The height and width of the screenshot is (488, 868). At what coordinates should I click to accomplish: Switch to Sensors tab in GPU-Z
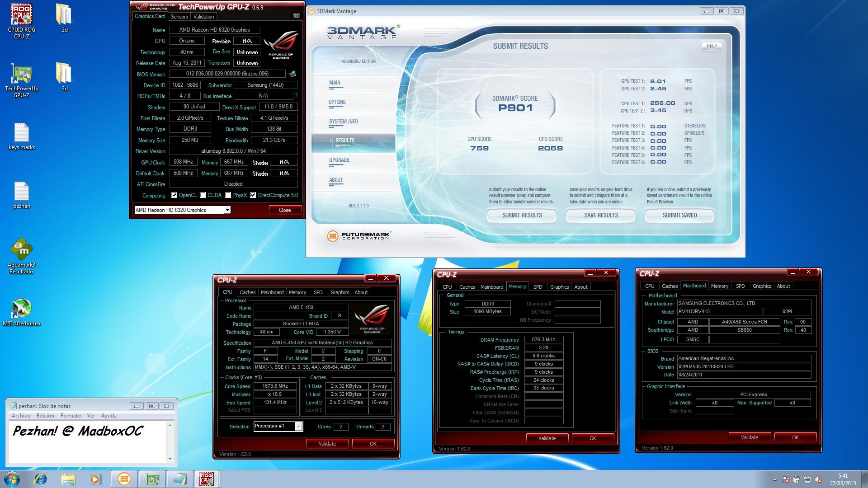point(179,16)
